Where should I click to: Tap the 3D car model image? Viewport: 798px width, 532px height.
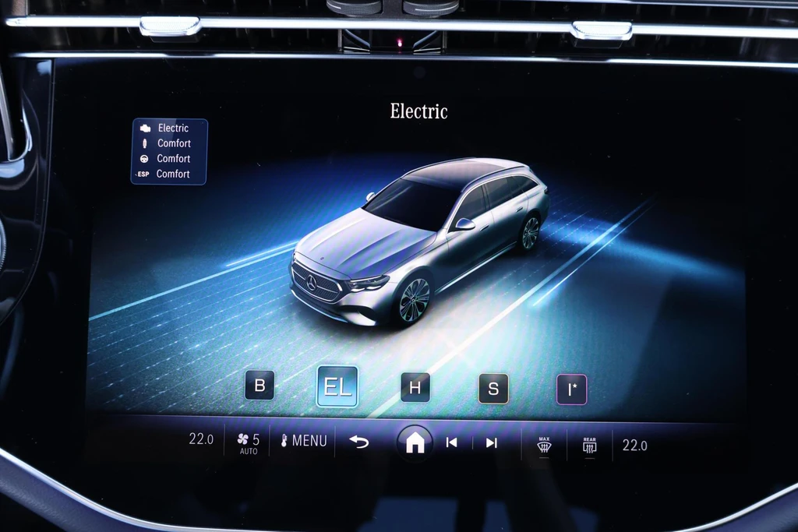419,242
